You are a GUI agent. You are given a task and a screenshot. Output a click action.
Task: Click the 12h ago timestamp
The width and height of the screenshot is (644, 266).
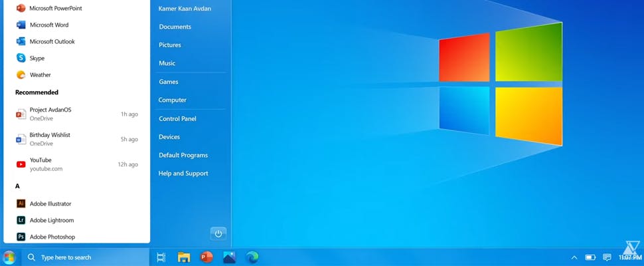tap(127, 164)
